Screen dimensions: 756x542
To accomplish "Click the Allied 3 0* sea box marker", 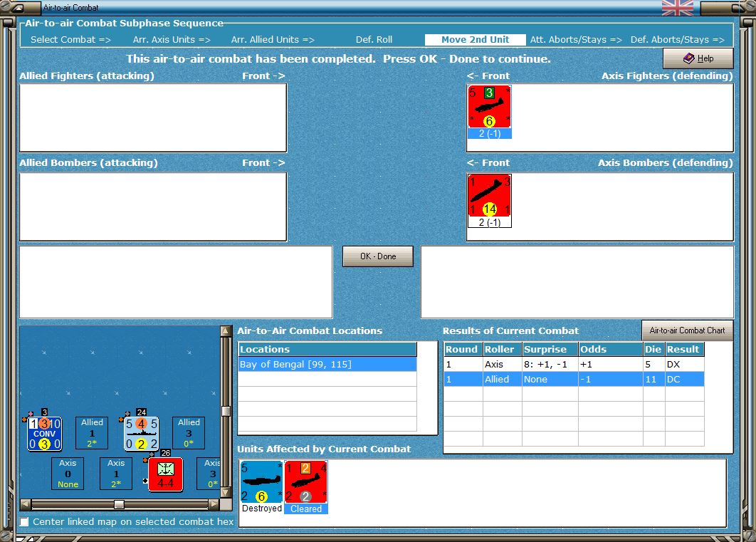I will point(189,433).
